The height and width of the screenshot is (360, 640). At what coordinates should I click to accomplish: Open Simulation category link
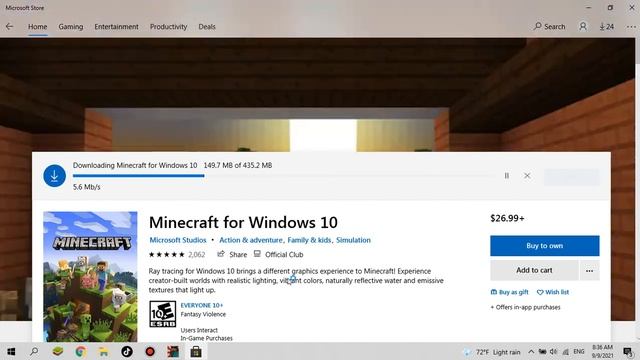point(353,240)
